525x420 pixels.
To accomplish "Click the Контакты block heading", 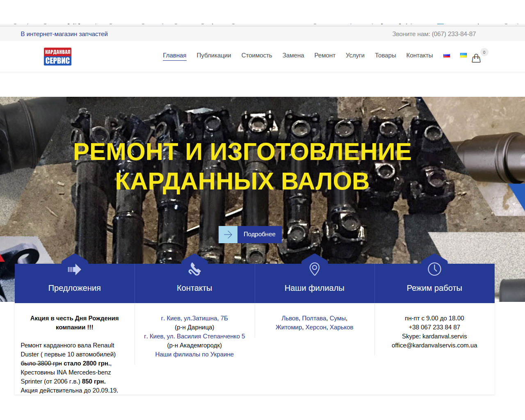I will click(194, 288).
